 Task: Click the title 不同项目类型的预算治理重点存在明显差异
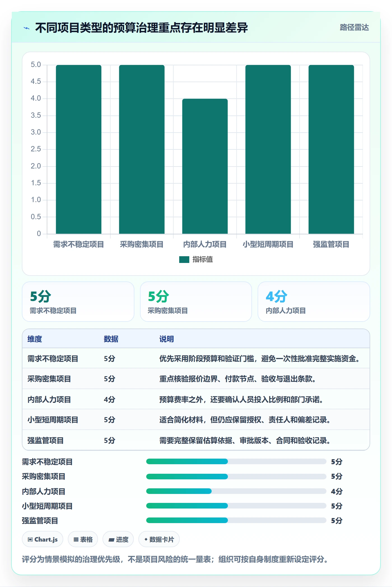coord(141,28)
